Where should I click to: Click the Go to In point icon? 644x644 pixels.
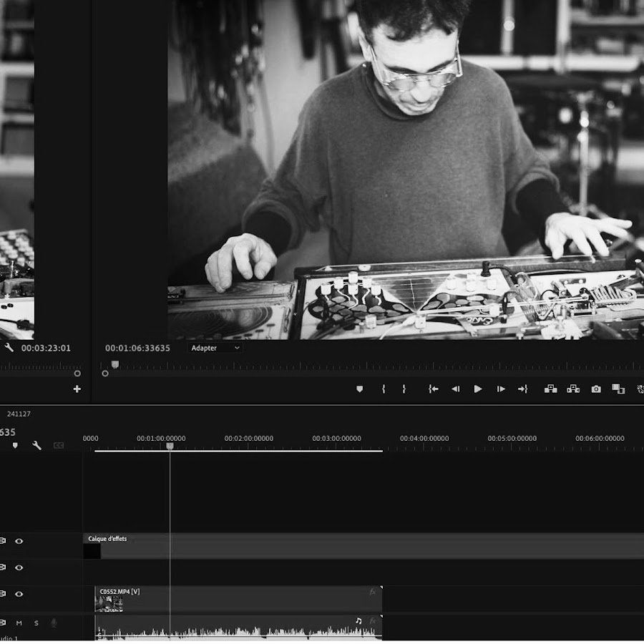(433, 389)
